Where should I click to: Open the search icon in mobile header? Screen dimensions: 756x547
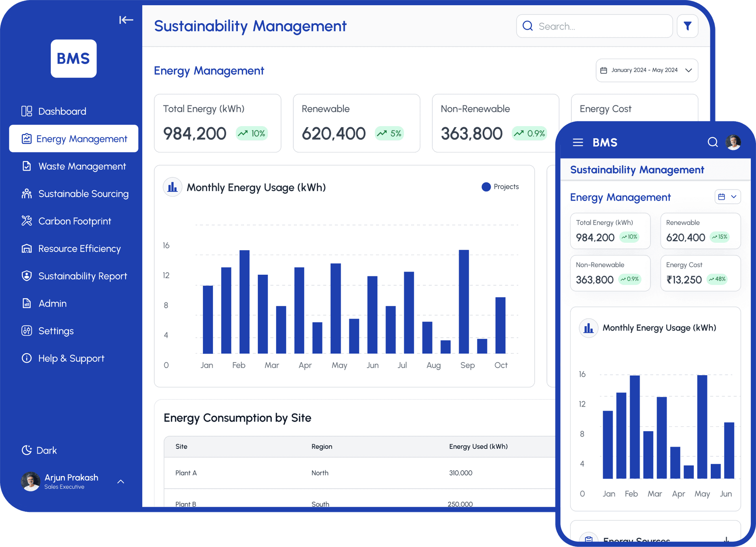713,142
